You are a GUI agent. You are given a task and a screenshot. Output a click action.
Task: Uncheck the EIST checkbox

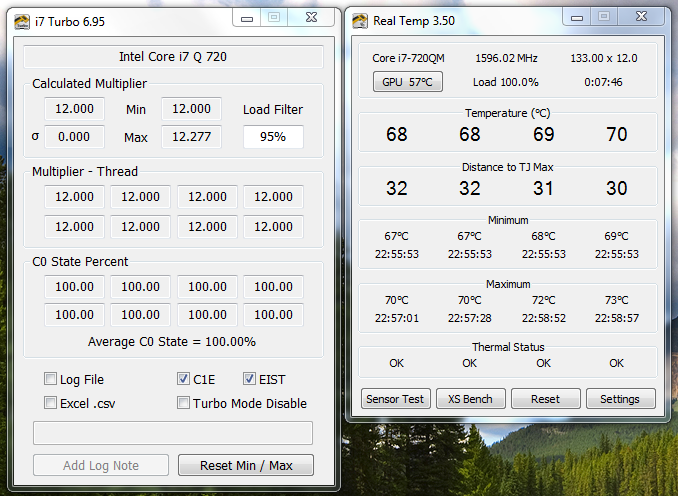[x=249, y=379]
